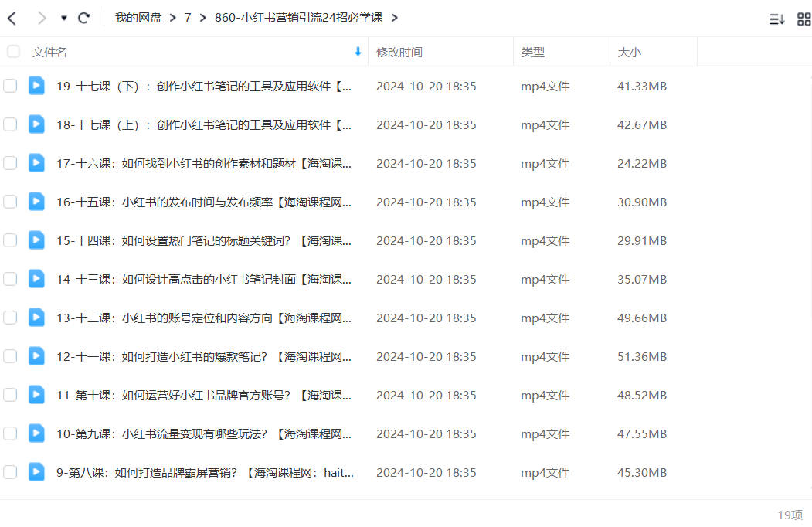Click video icon of 16-十五课
This screenshot has height=527, width=812.
coord(36,201)
